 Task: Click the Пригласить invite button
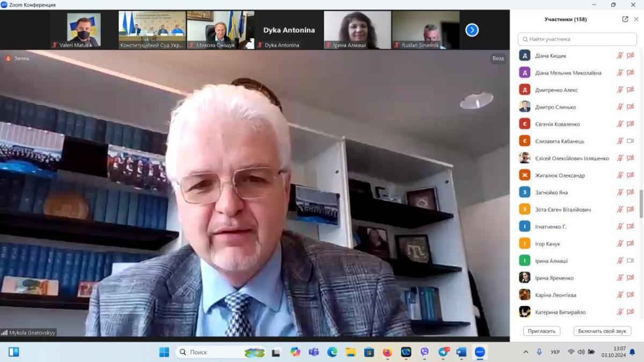541,331
